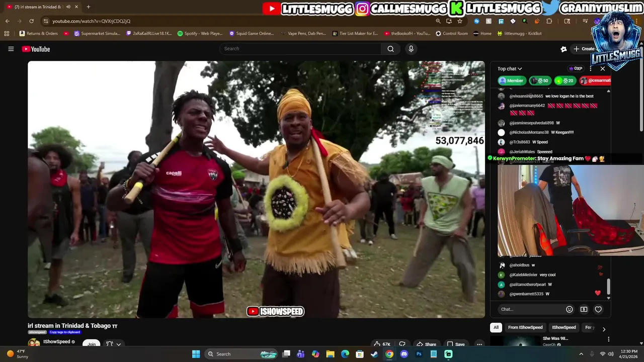
Task: Expand the notification options chevron
Action: (119, 344)
